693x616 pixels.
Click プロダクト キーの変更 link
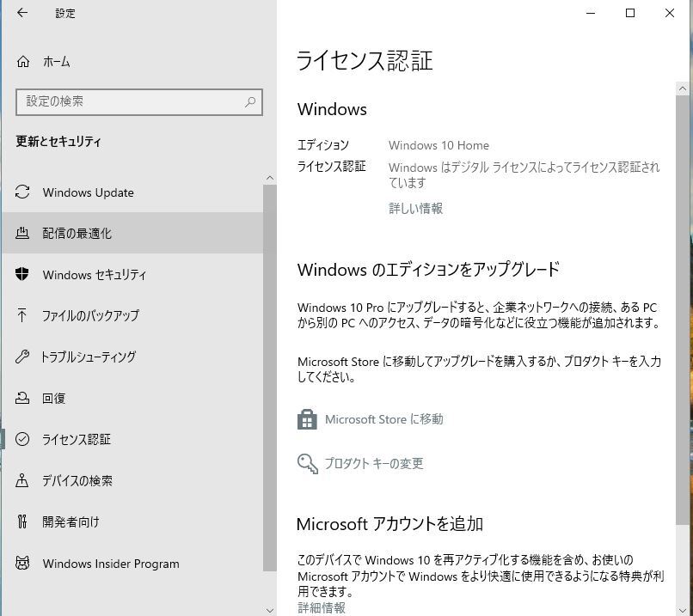374,463
